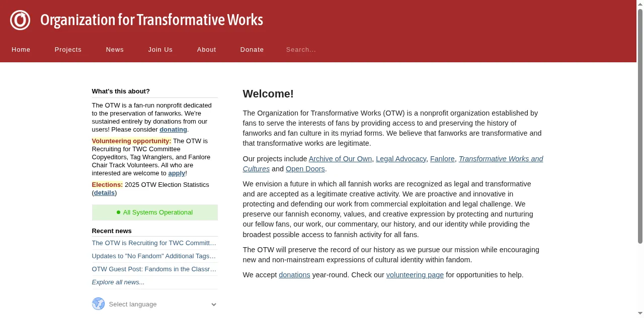Open the Fanlore project link
The width and height of the screenshot is (644, 318).
[x=442, y=159]
